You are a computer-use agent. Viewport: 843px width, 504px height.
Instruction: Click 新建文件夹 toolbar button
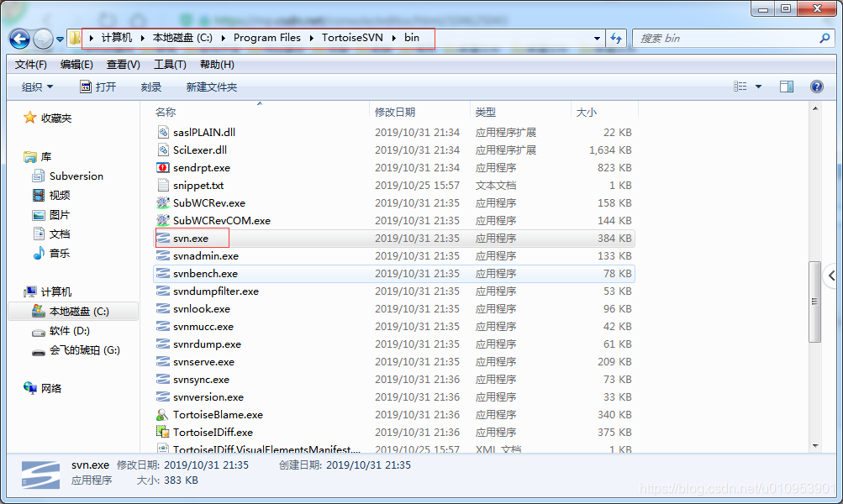[211, 87]
